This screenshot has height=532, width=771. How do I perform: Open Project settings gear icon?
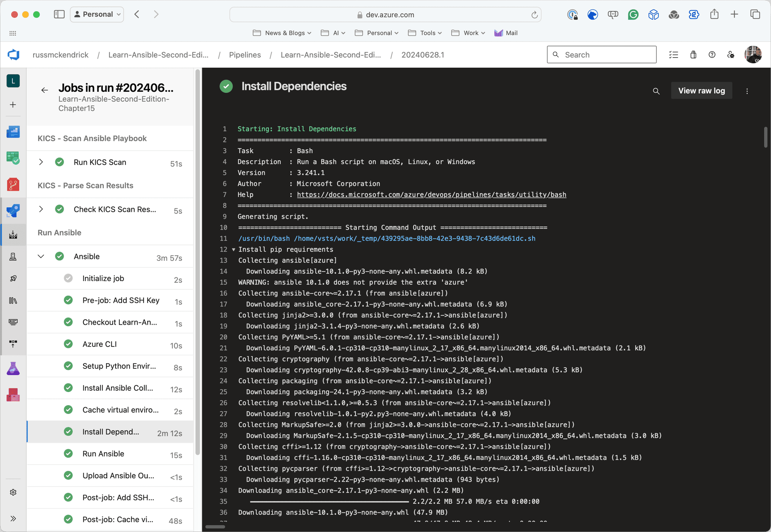click(13, 492)
